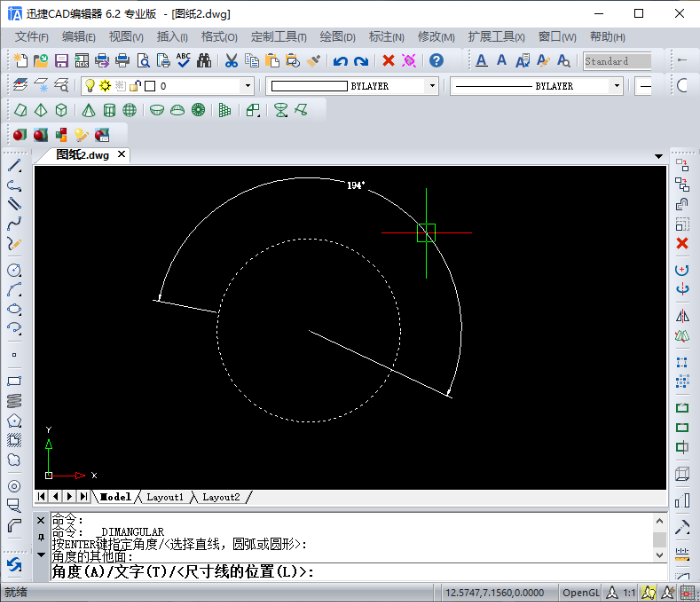Expand the layer 0 dropdown
700x602 pixels.
coord(248,86)
